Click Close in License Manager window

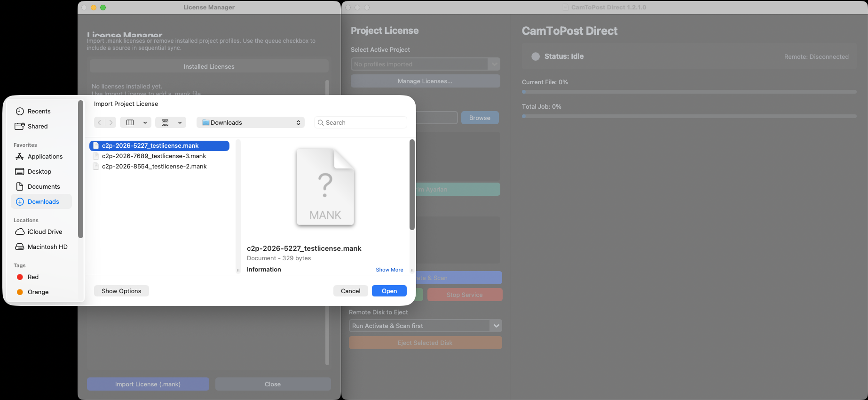[x=273, y=384]
